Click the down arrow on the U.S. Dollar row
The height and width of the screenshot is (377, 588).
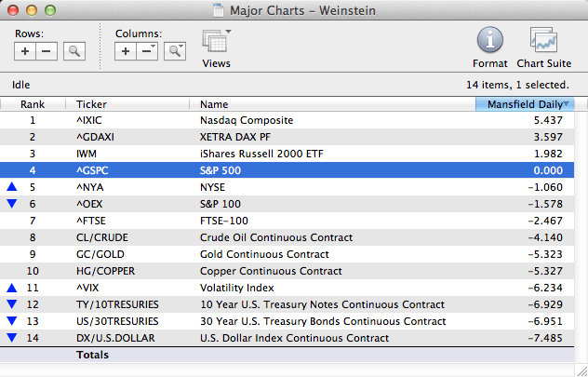[x=12, y=338]
